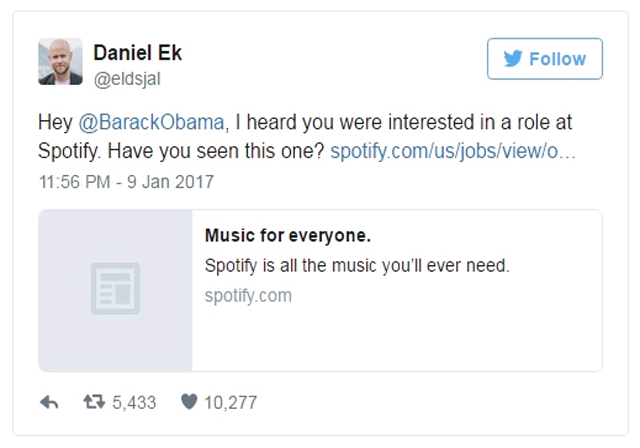Click the spotify.com domain in the card
The image size is (640, 448).
coord(248,295)
